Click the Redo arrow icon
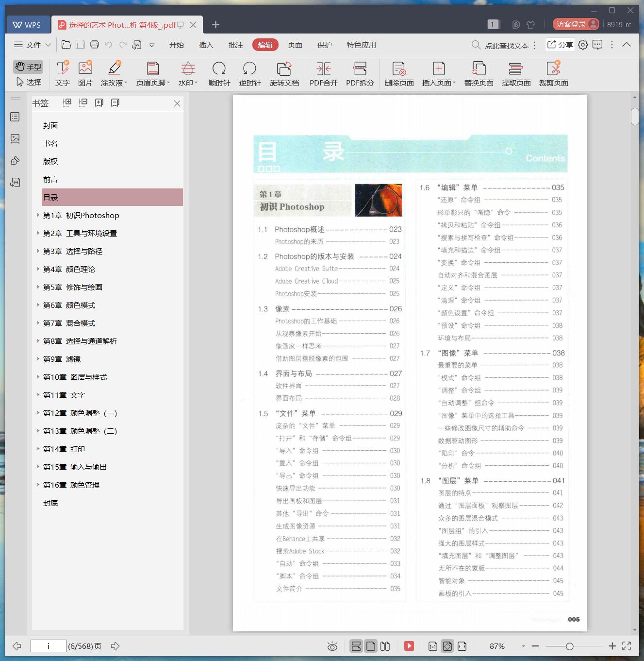 pos(123,45)
